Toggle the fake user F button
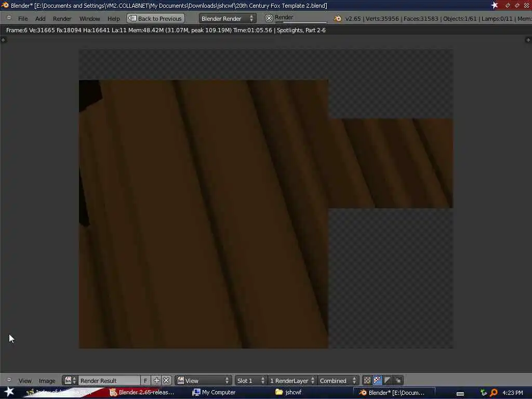The height and width of the screenshot is (399, 532). pos(145,380)
